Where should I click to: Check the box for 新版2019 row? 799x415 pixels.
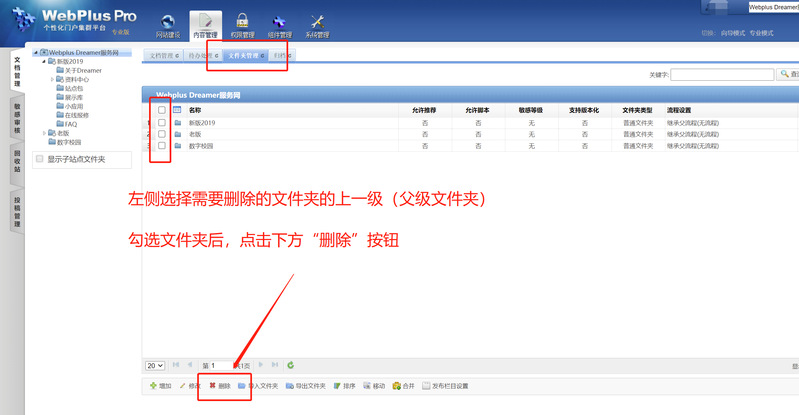pos(162,122)
